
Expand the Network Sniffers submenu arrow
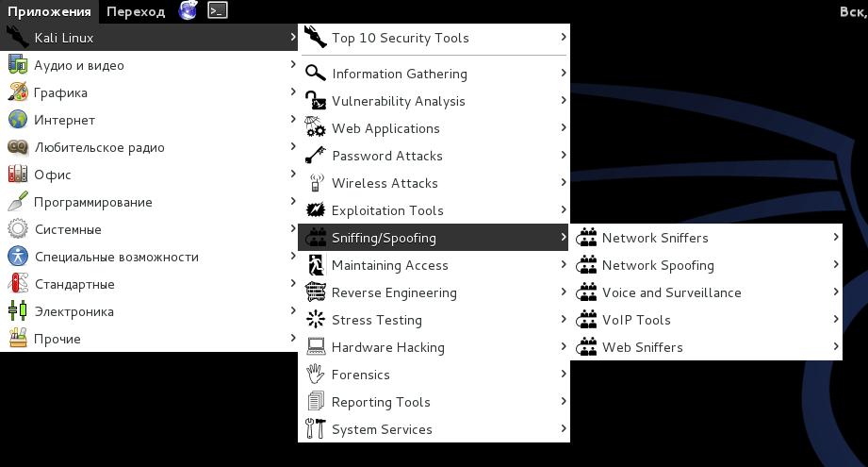pos(835,238)
